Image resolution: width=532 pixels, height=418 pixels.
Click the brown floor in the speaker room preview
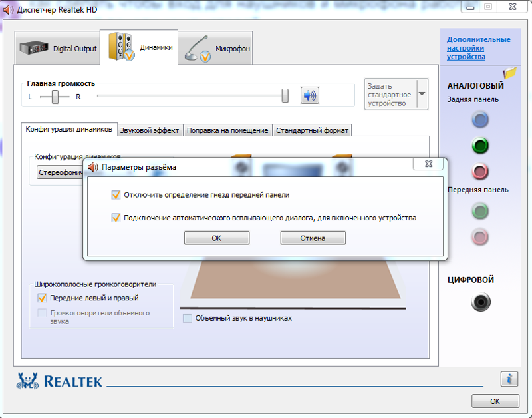point(295,280)
